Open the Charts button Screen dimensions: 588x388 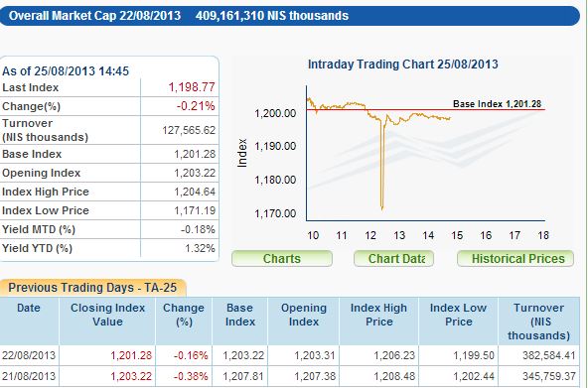[282, 258]
